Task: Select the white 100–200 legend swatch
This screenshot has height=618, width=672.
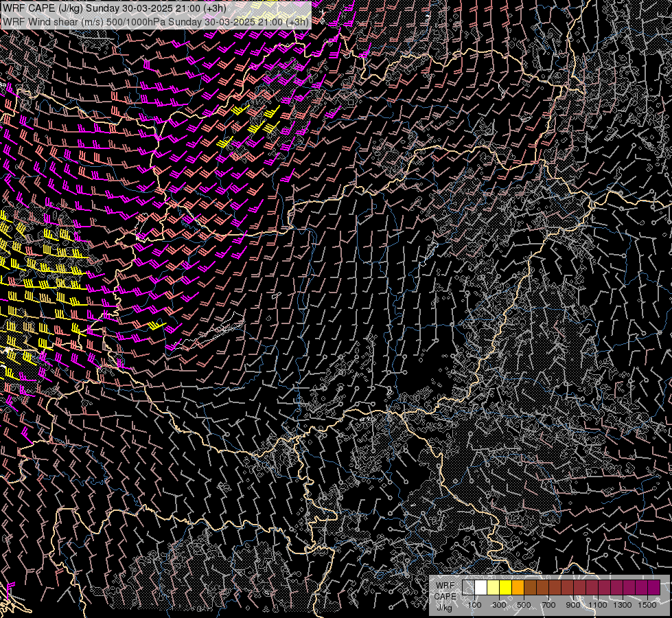Action: [x=481, y=588]
